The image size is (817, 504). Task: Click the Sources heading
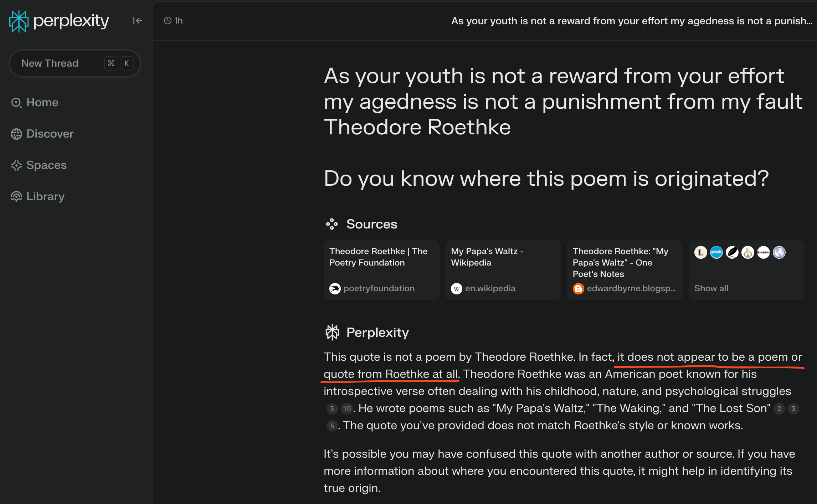372,224
